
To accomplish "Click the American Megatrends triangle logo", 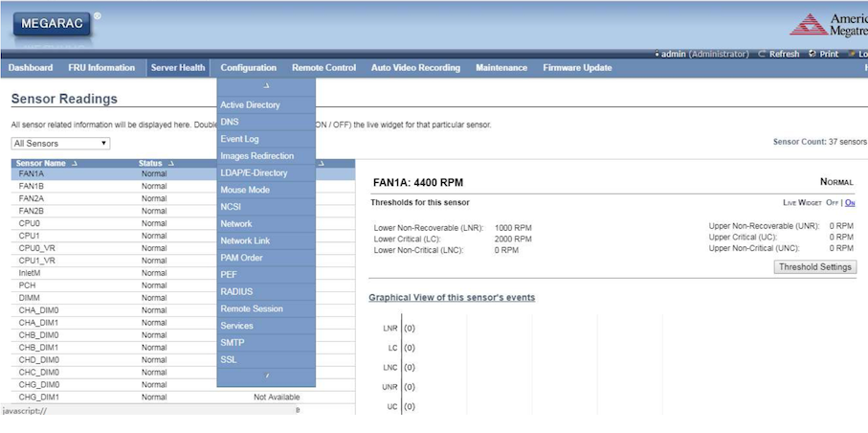I will (x=814, y=24).
